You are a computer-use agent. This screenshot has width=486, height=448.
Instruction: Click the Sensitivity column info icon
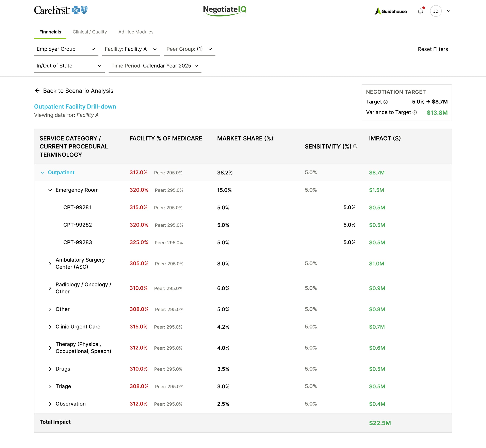[x=355, y=146]
